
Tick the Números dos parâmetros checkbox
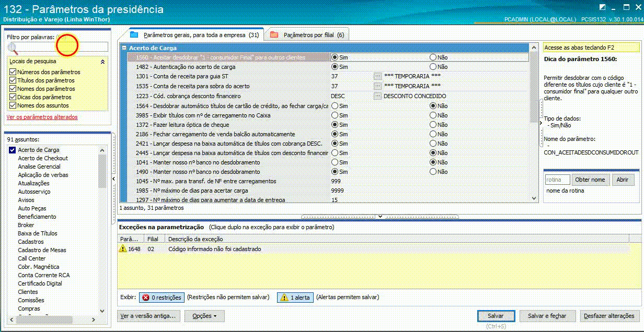tap(13, 72)
